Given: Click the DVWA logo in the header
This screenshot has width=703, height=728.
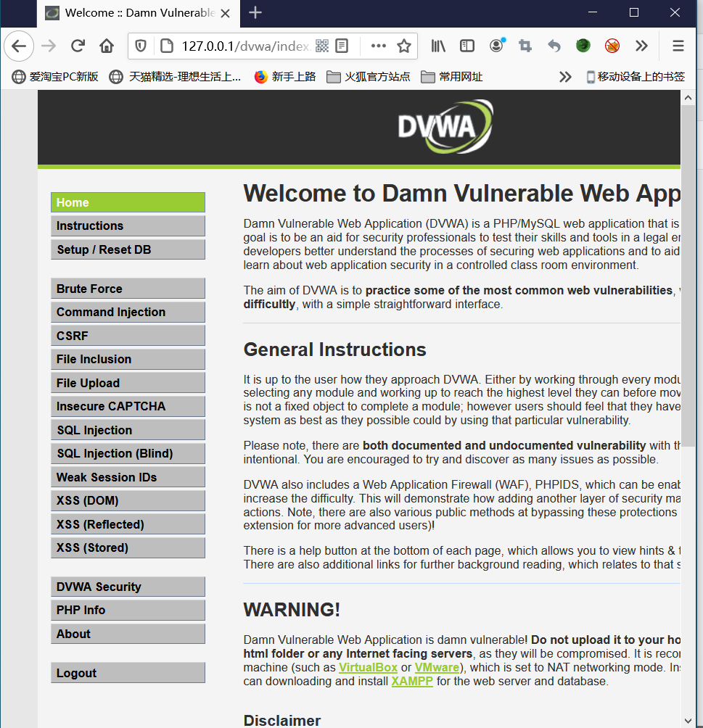Looking at the screenshot, I should 445,126.
